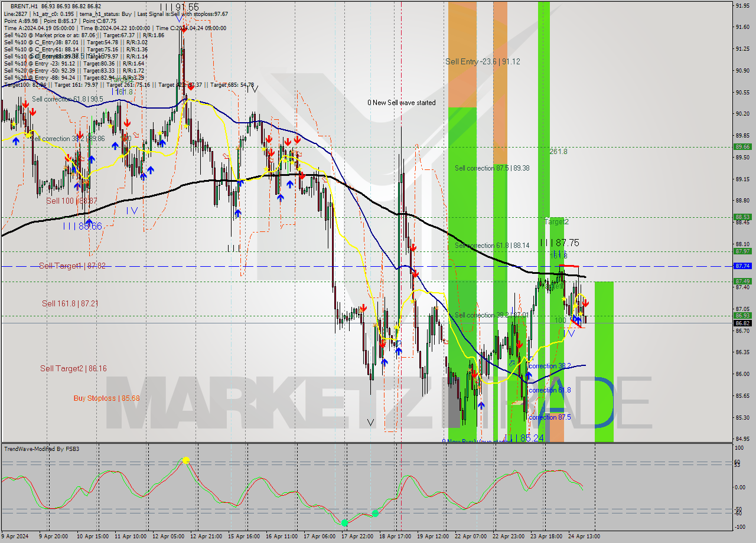Click the 'Sell 100 | 88.87' label
This screenshot has height=543, width=756.
click(71, 201)
